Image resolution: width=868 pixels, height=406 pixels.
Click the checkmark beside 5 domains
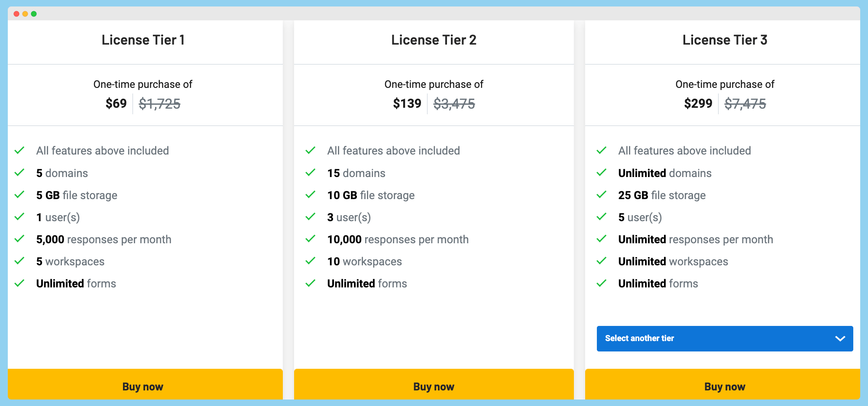tap(19, 173)
